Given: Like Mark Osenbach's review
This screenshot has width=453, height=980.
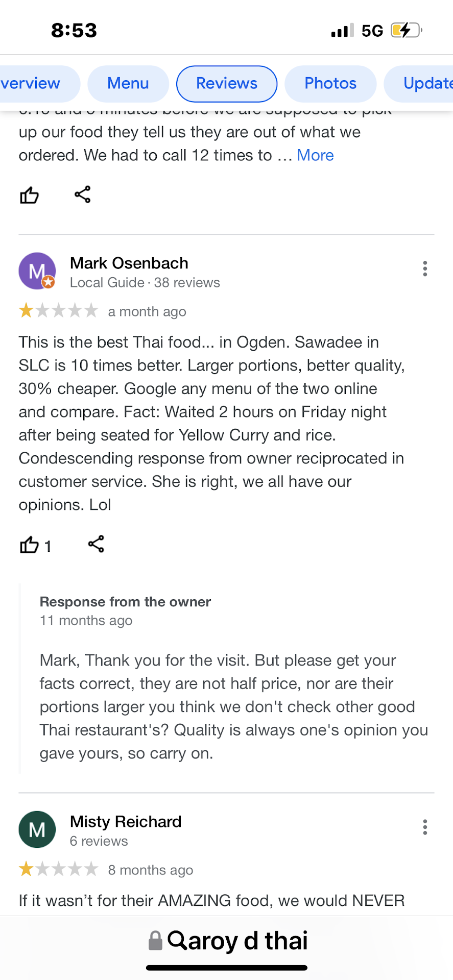Looking at the screenshot, I should click(x=30, y=545).
